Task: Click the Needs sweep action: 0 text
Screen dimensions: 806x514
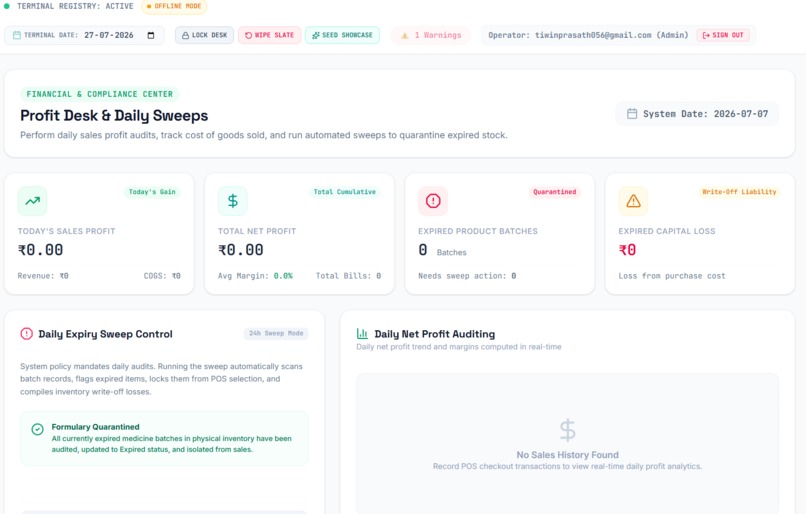Action: pos(467,276)
